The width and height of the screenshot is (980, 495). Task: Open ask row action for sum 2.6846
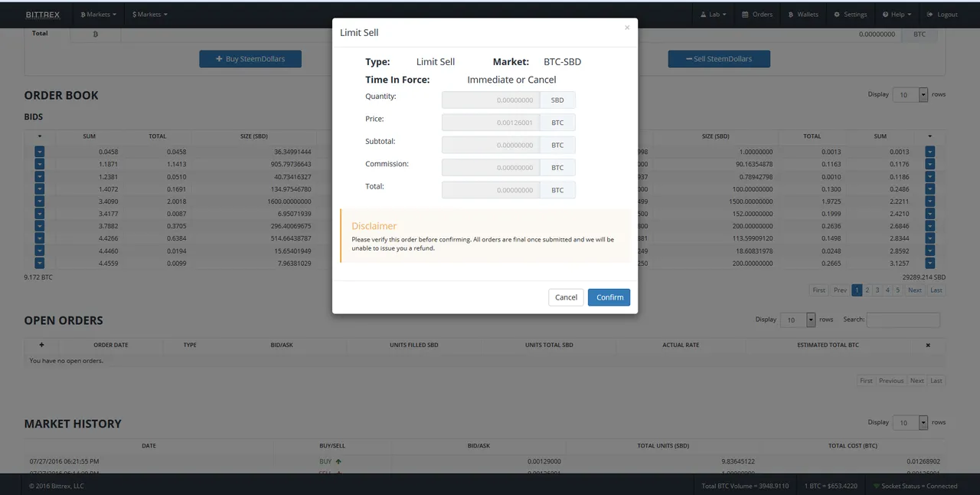tap(930, 226)
